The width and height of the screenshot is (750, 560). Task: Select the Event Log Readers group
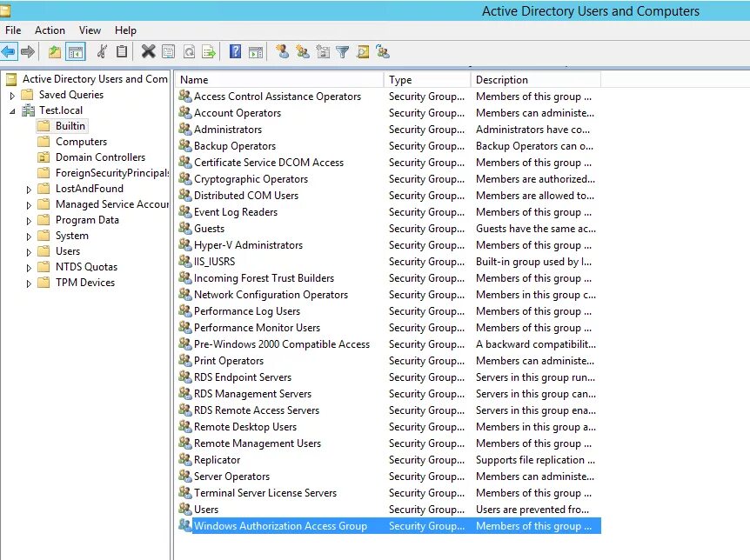pos(235,212)
